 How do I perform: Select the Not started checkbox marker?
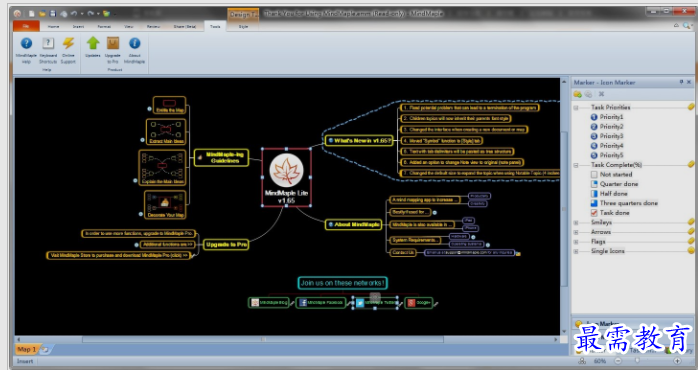(x=594, y=175)
